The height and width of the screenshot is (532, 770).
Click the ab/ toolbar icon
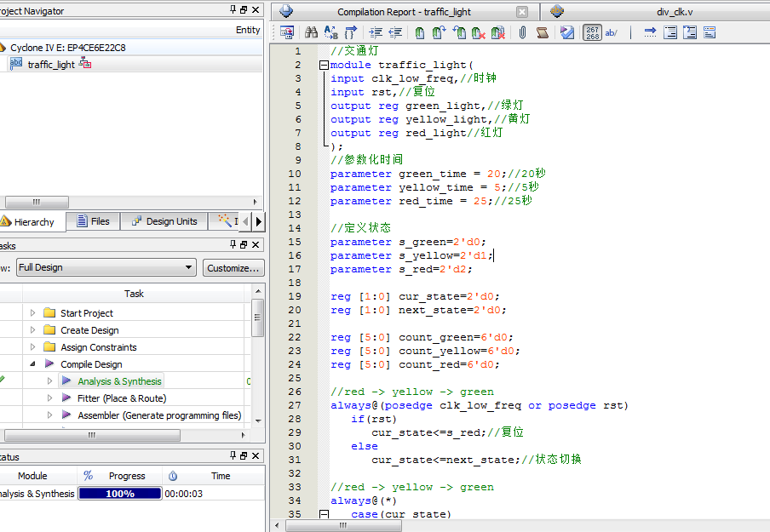pyautogui.click(x=612, y=32)
